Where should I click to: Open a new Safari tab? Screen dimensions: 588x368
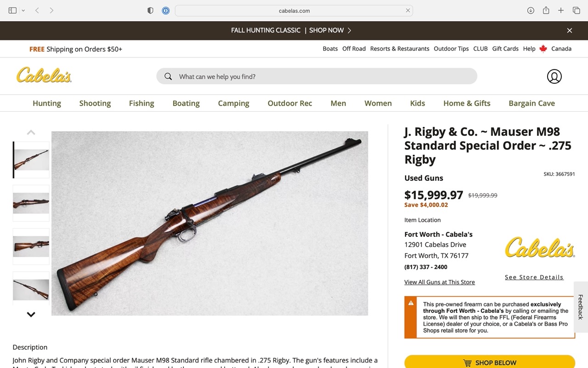tap(561, 11)
